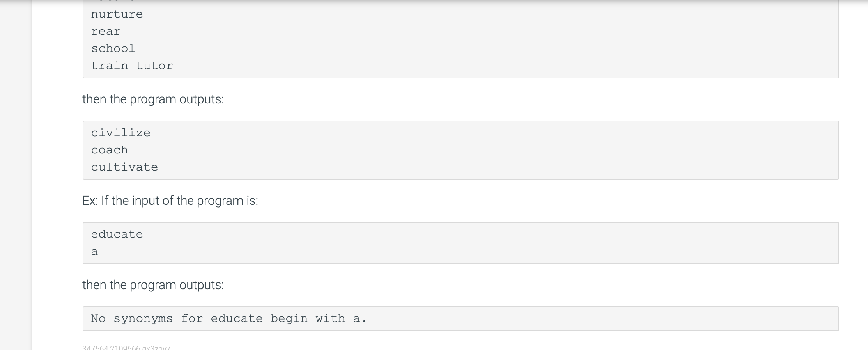The height and width of the screenshot is (350, 868).
Task: Click the word "synonyms" in the output message
Action: pos(143,319)
